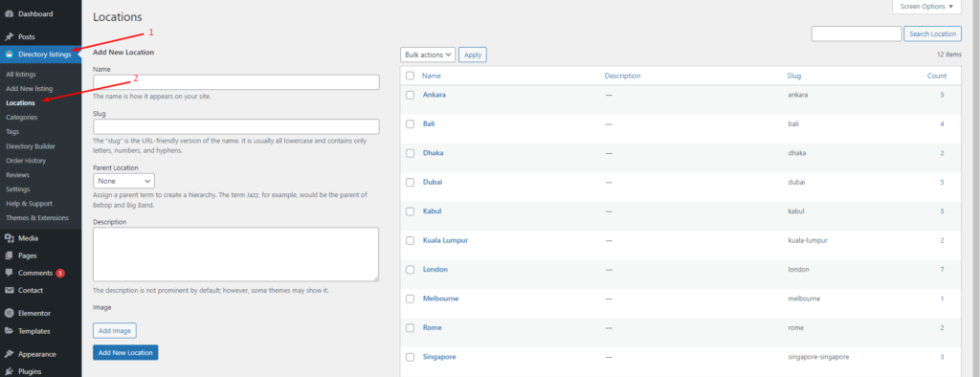Viewport: 980px width, 377px height.
Task: Open Categories in the submenu
Action: point(22,117)
